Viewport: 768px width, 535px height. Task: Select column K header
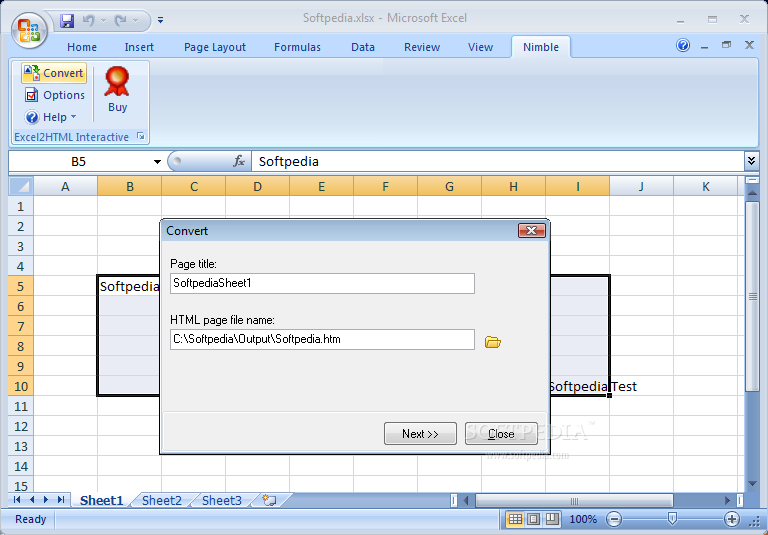705,187
